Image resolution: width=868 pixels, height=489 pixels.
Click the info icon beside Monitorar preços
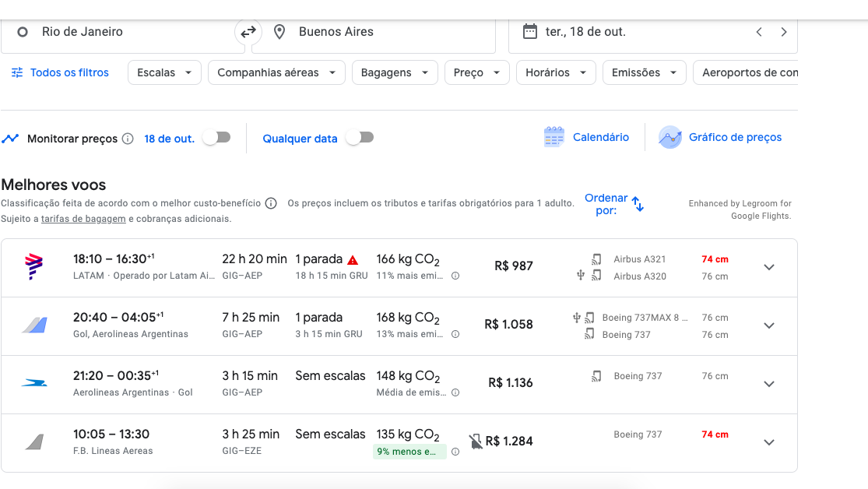(x=128, y=139)
